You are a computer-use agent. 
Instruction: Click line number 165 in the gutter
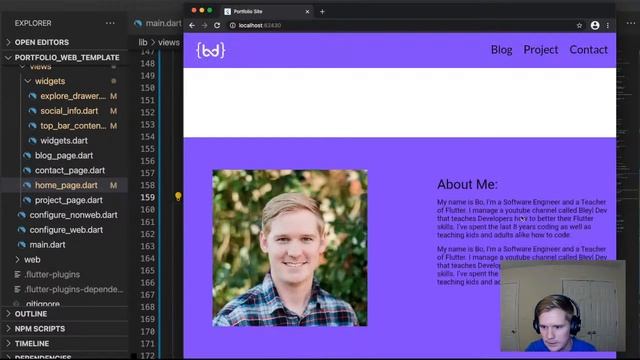tap(147, 270)
